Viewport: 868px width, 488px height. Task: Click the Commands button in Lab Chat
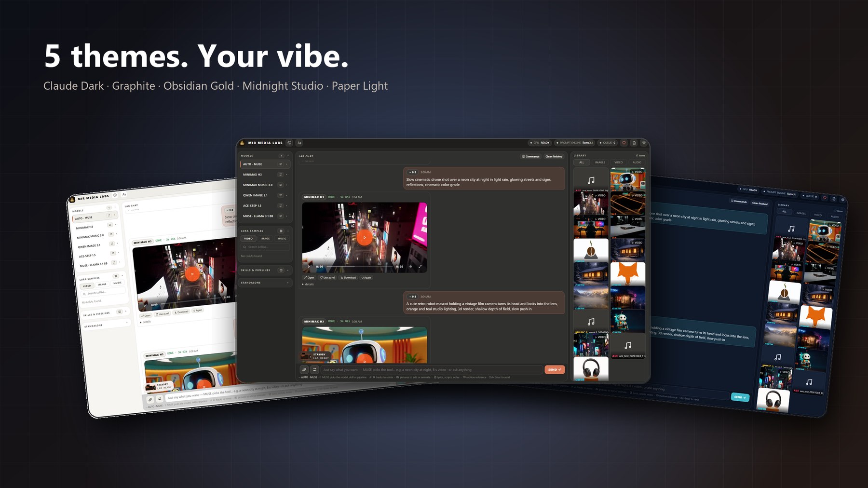coord(531,156)
